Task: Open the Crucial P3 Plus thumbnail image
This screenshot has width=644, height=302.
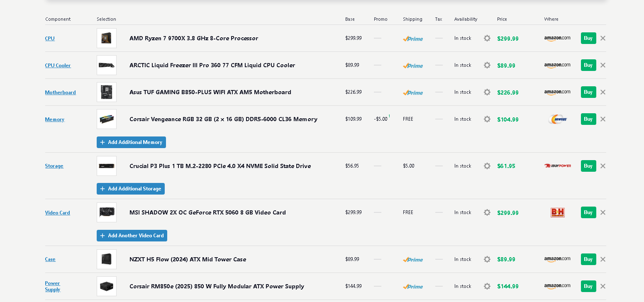Action: tap(107, 166)
